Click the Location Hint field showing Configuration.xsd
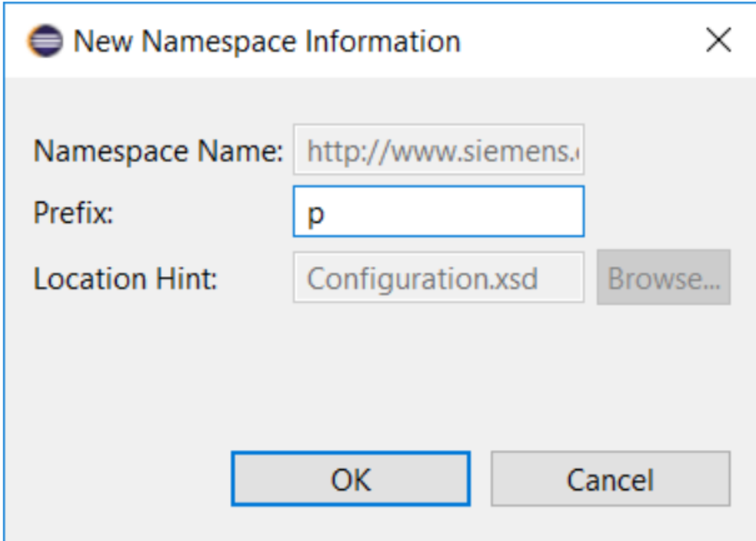756x541 pixels. [439, 277]
